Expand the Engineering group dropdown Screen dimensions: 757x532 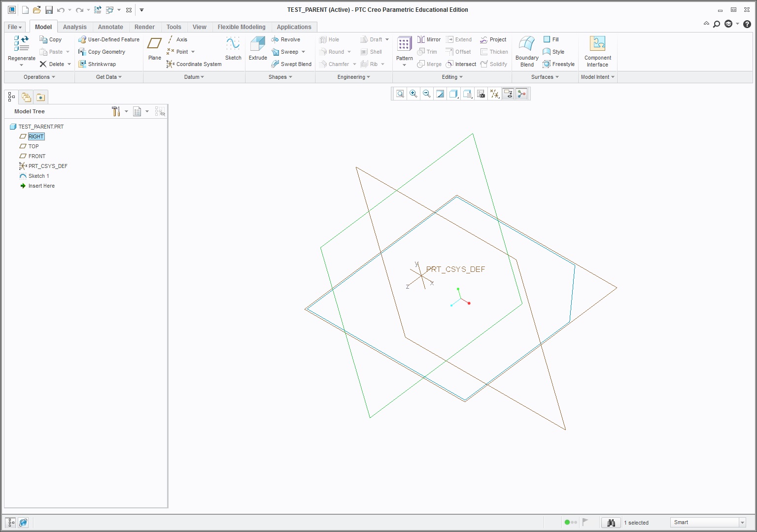point(354,77)
